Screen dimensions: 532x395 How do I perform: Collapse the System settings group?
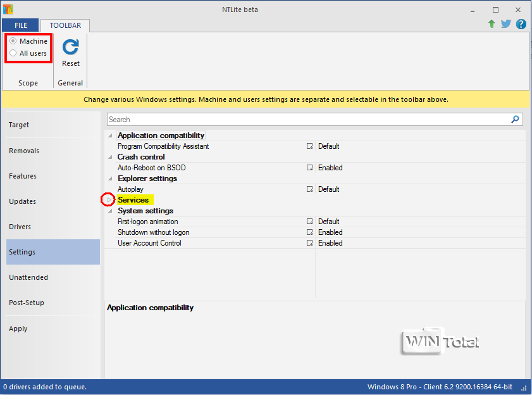click(x=110, y=211)
